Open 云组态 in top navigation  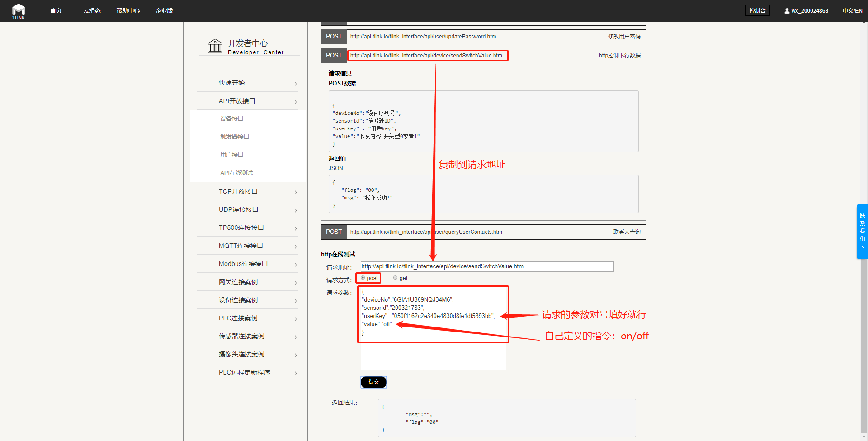pyautogui.click(x=92, y=10)
